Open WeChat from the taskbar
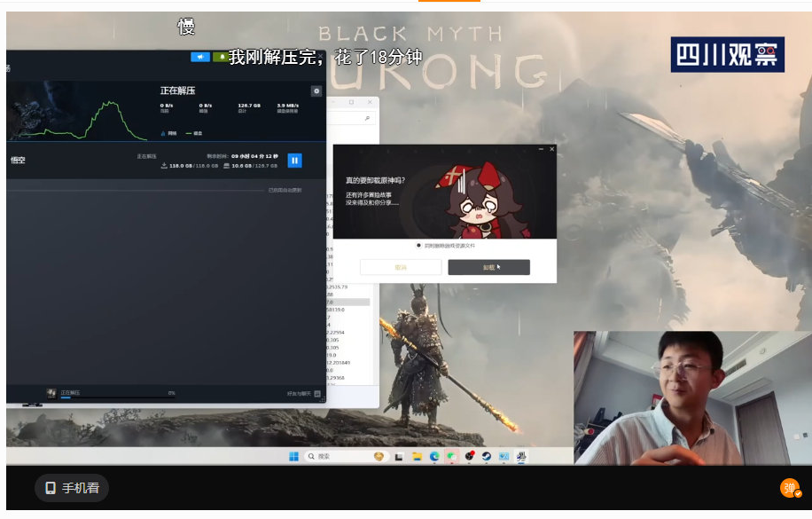The width and height of the screenshot is (812, 519). pos(451,456)
